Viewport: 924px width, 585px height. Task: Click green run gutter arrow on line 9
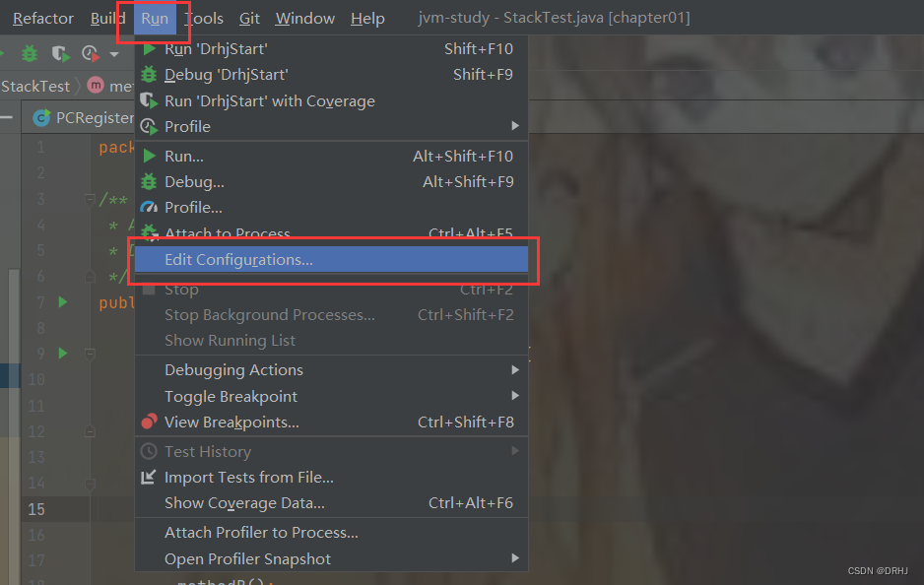coord(63,354)
